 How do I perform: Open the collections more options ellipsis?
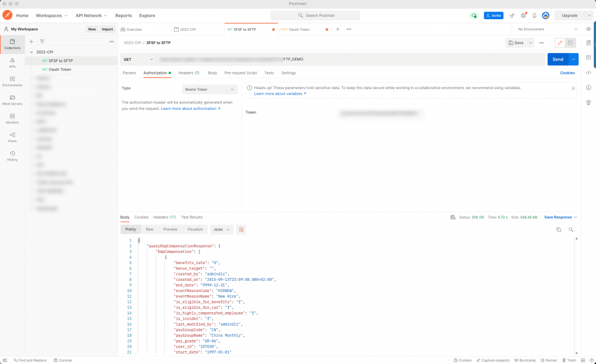point(112,41)
